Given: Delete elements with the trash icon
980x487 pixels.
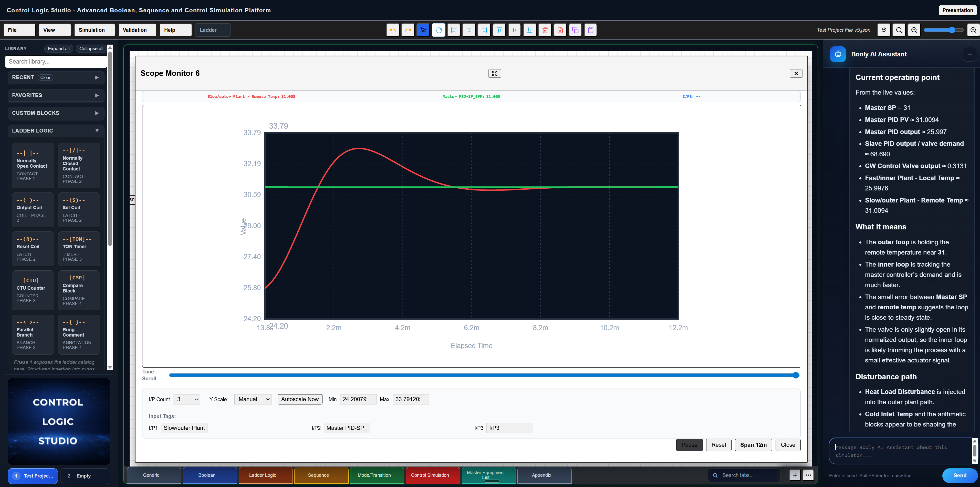Looking at the screenshot, I should click(545, 30).
